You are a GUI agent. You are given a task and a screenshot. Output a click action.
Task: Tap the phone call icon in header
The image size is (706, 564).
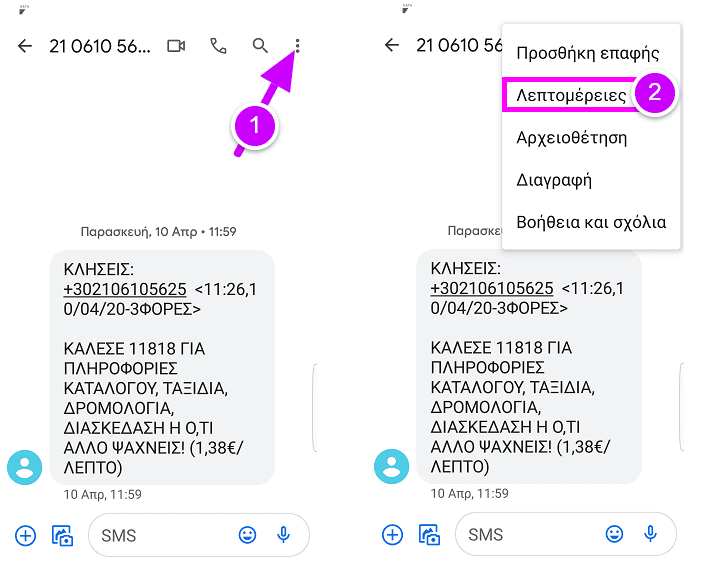pos(218,46)
